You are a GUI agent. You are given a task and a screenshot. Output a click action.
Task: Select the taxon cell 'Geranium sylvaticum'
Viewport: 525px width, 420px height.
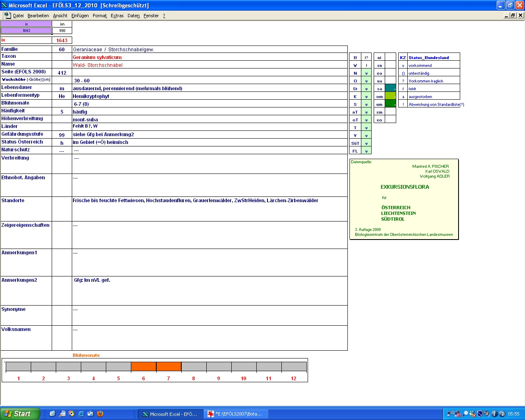(210, 57)
